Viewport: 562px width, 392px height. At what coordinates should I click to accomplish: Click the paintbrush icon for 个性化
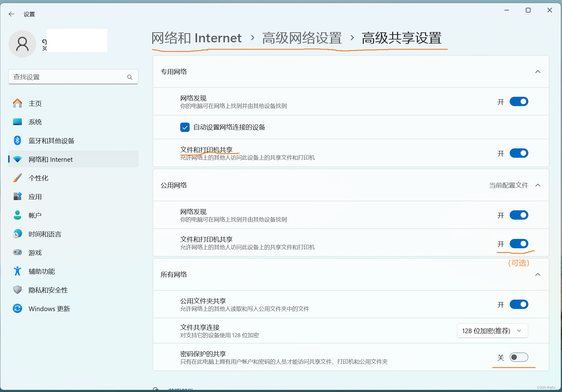(17, 178)
